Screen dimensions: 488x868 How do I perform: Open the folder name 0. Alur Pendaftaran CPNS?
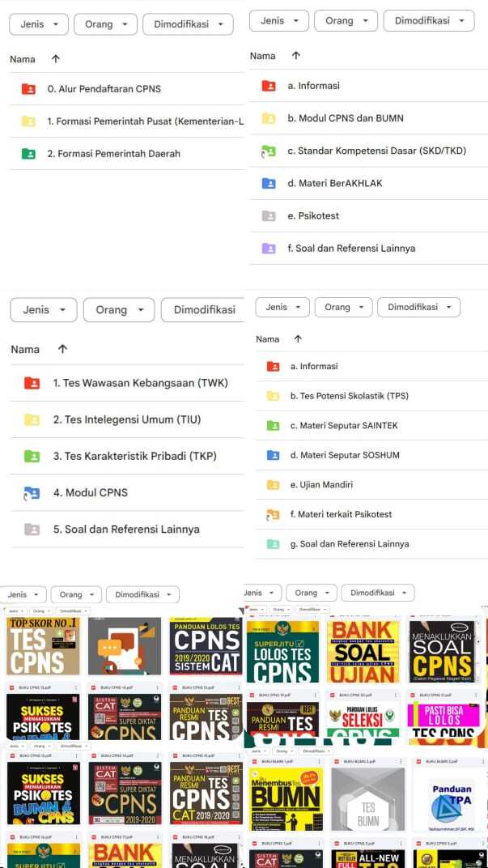[x=104, y=88]
